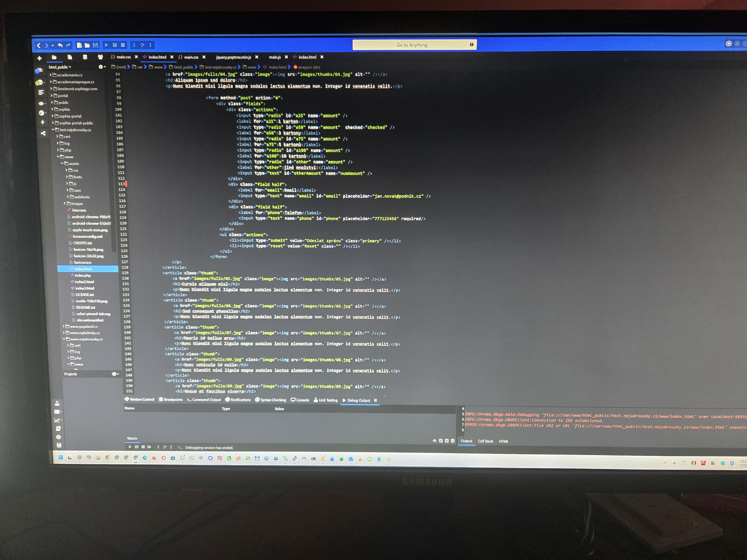Start debugging with toolbar play icon

[106, 45]
